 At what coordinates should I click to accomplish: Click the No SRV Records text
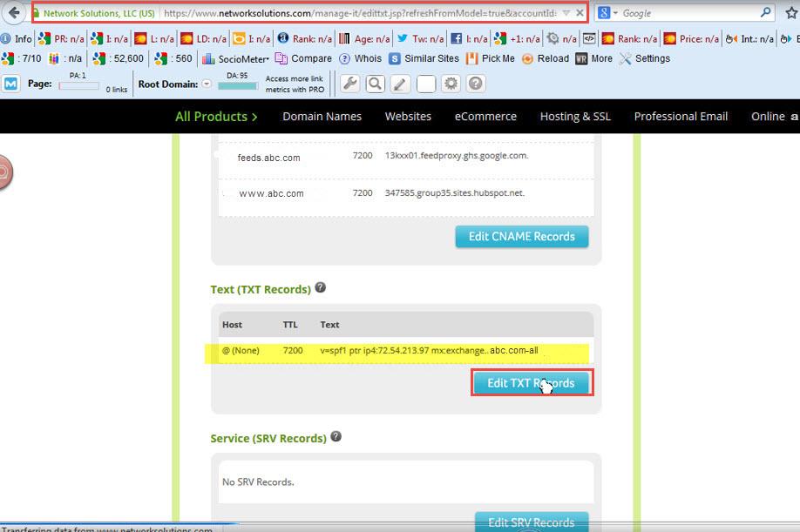[x=258, y=481]
